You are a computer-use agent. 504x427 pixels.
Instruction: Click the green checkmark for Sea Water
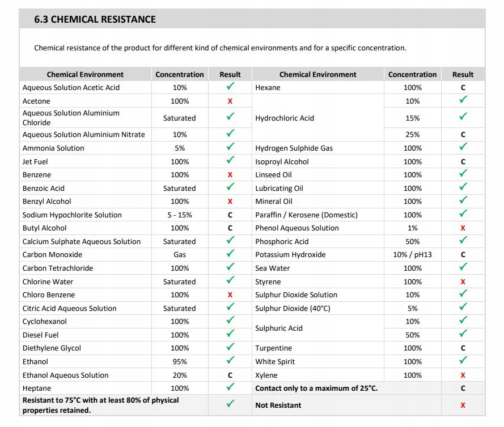click(463, 267)
